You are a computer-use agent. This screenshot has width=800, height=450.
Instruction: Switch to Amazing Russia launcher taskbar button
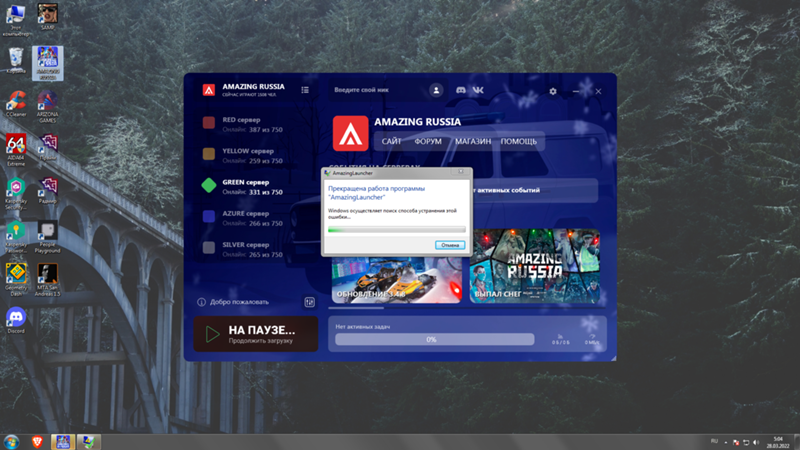(63, 442)
